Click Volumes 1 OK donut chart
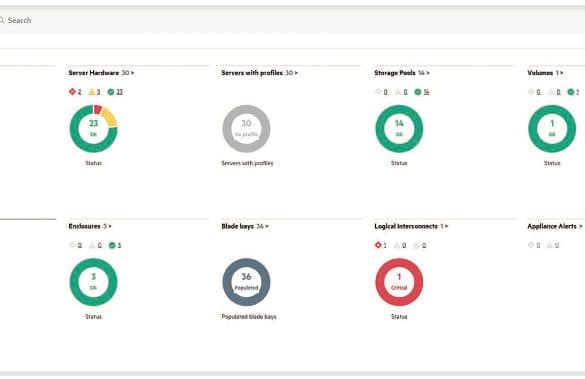585x379 pixels. pos(552,129)
